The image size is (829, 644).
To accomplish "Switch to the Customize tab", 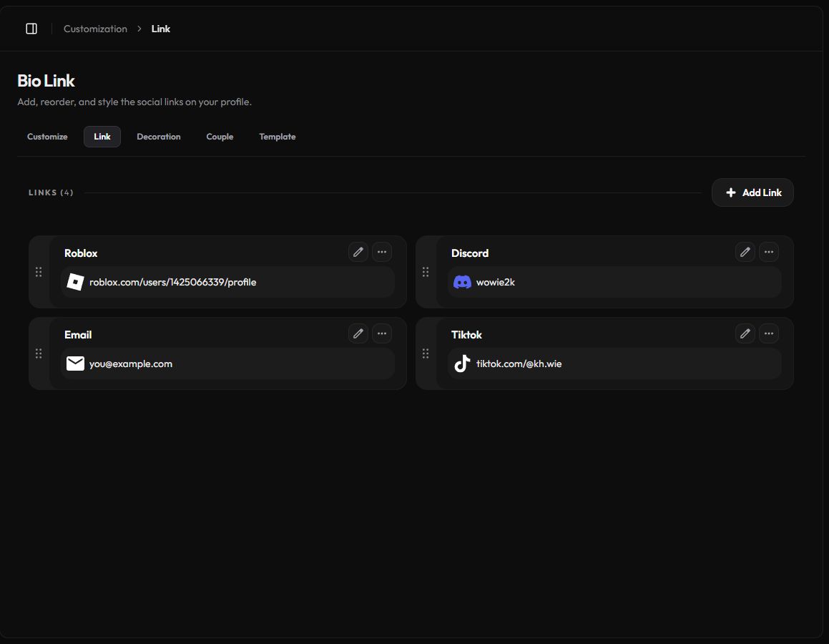I will pyautogui.click(x=48, y=137).
